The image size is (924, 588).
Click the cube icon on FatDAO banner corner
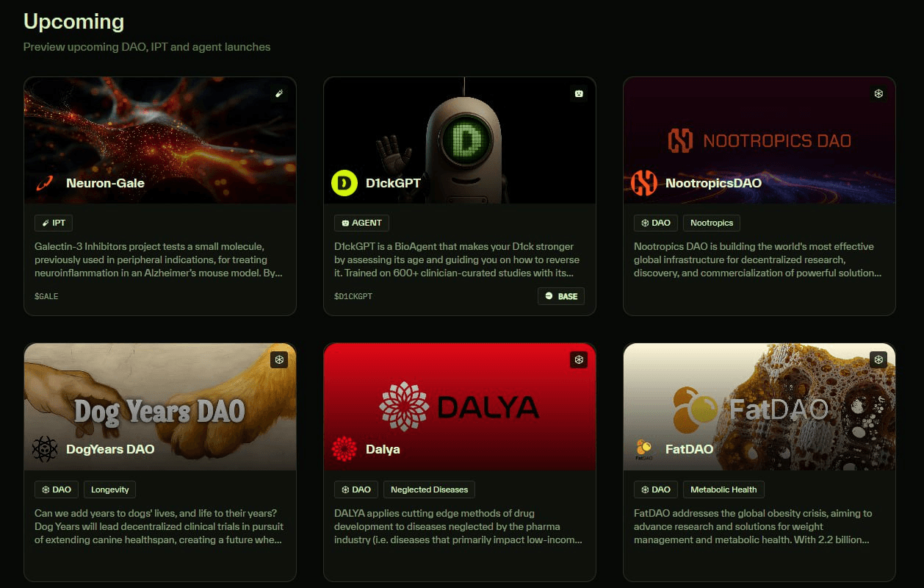878,359
